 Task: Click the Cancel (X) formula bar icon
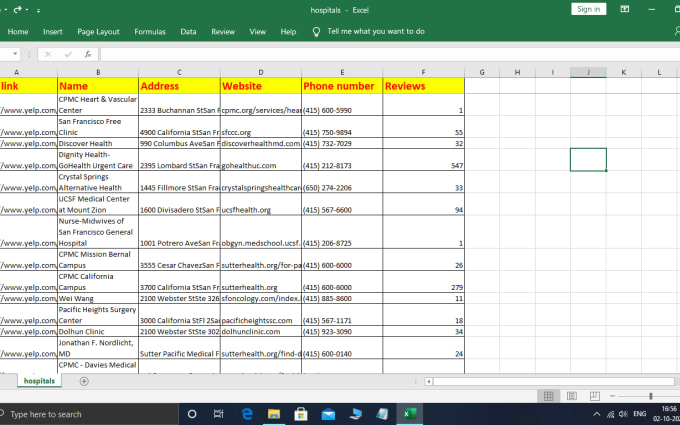coord(48,54)
